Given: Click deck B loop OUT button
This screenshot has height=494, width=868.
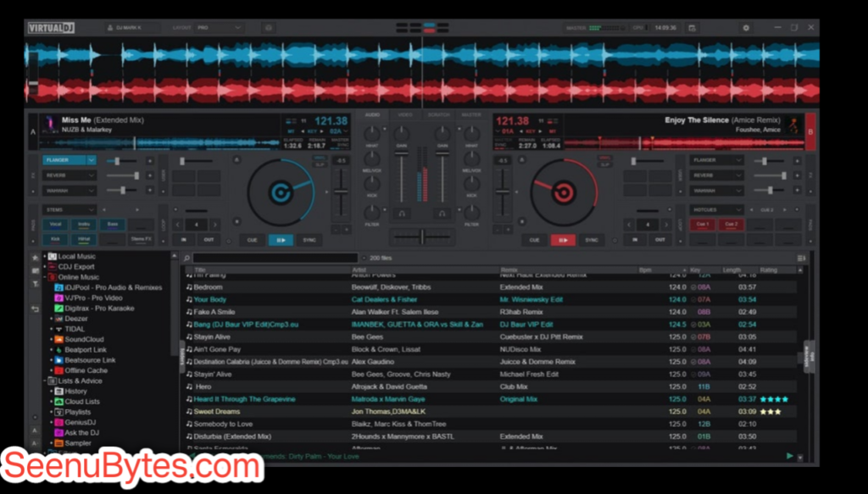Looking at the screenshot, I should 659,240.
